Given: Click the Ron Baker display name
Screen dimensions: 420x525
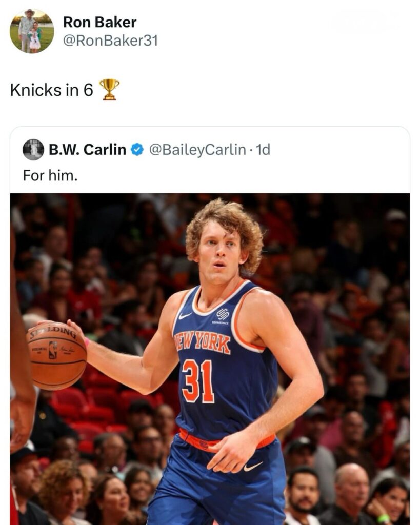Looking at the screenshot, I should [x=100, y=23].
